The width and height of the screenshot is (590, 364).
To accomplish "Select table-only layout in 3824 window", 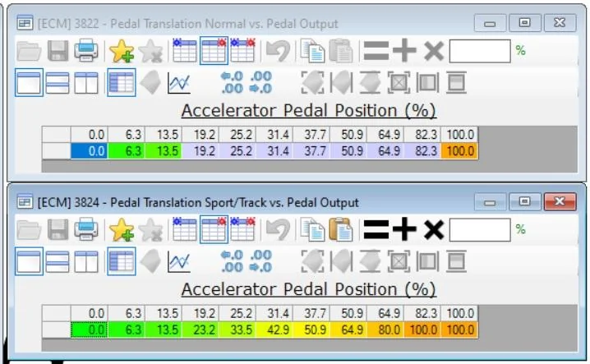I will pos(29,261).
